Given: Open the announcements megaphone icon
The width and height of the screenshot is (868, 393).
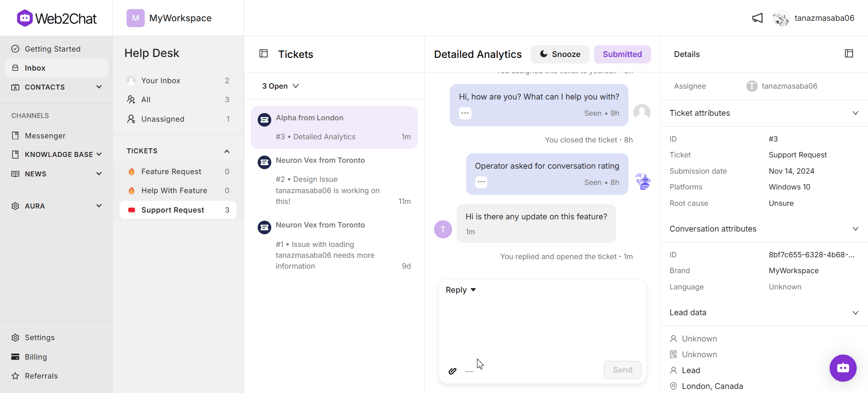Looking at the screenshot, I should (757, 18).
